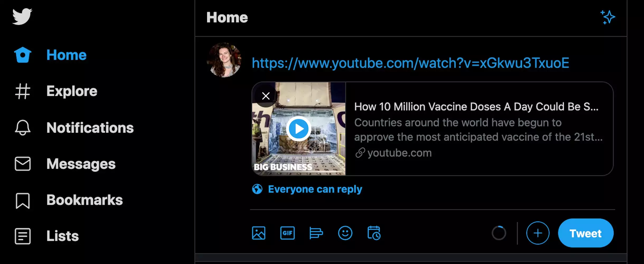Add an image to the tweet
This screenshot has width=644, height=264.
pos(258,233)
